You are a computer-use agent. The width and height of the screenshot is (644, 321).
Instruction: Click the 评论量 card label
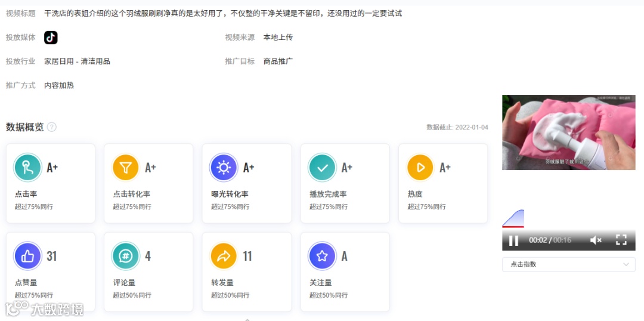pyautogui.click(x=124, y=283)
